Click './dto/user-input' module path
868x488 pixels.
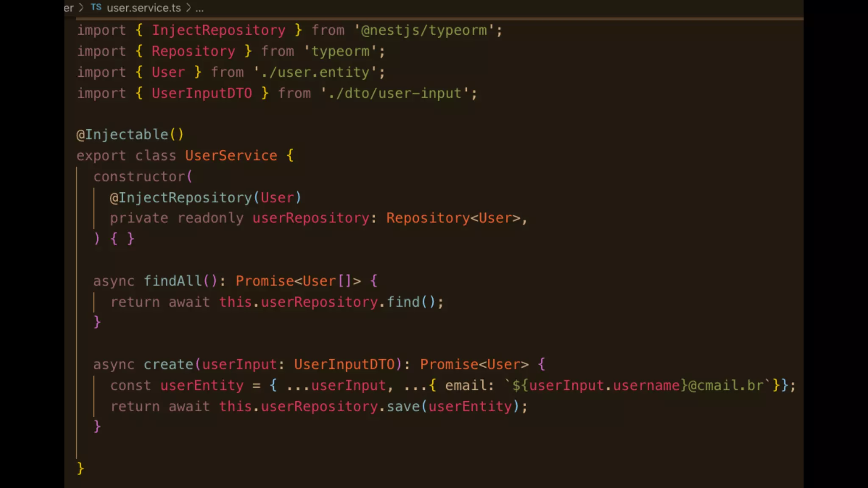click(395, 93)
